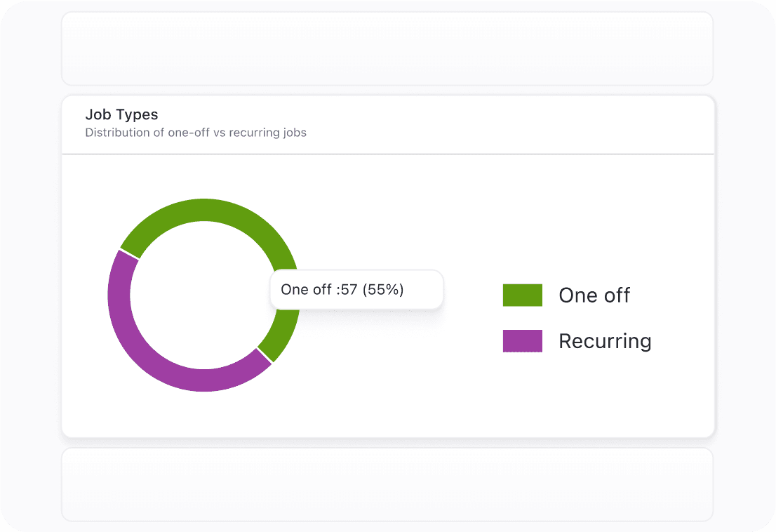Click the upper-left white gap between donut segments

[x=130, y=254]
